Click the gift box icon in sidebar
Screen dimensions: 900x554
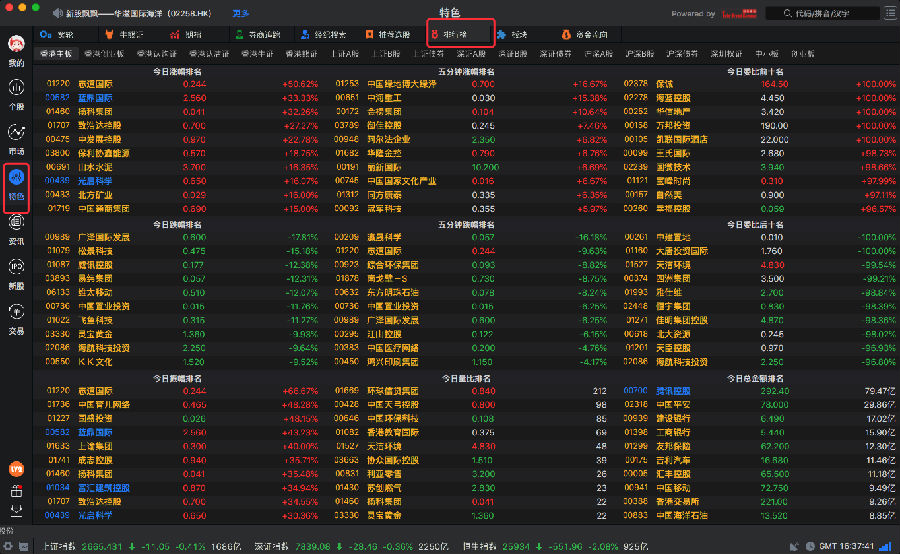coord(16,491)
